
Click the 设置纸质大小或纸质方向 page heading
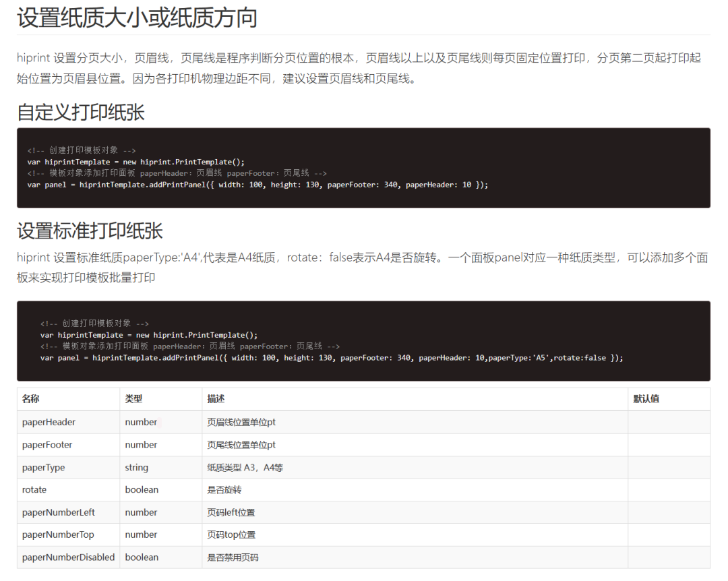[x=137, y=18]
